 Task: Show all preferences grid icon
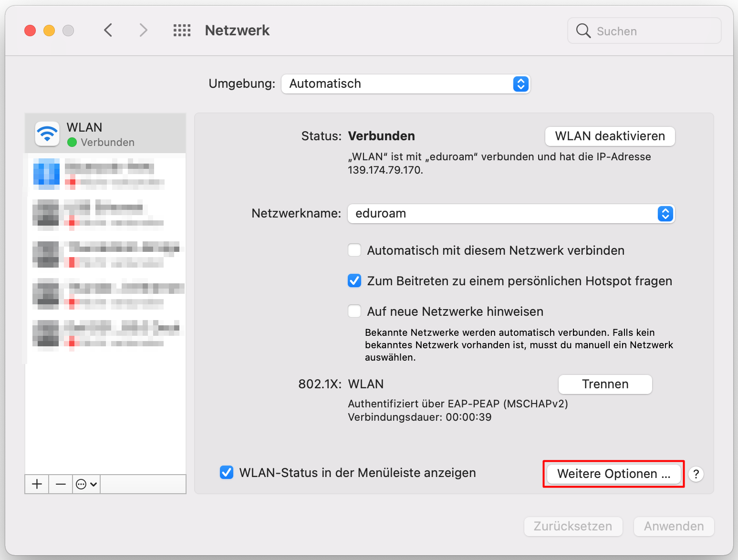click(x=182, y=31)
